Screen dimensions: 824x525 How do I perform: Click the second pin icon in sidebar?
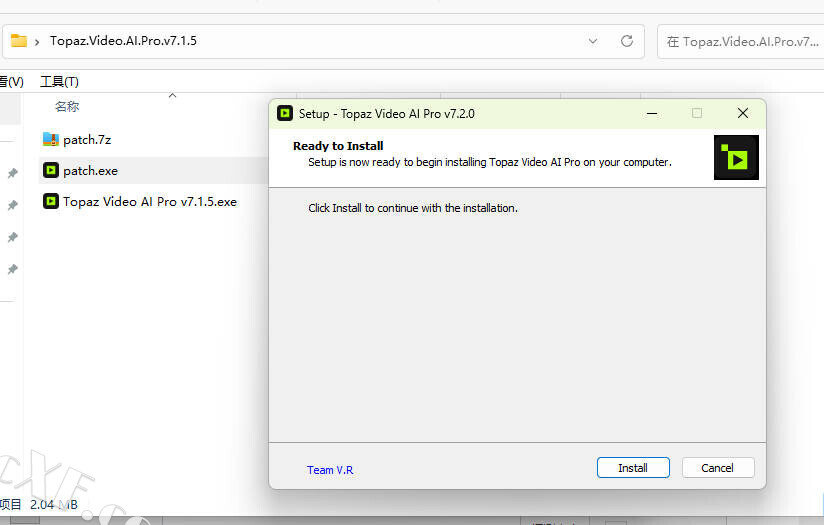13,205
